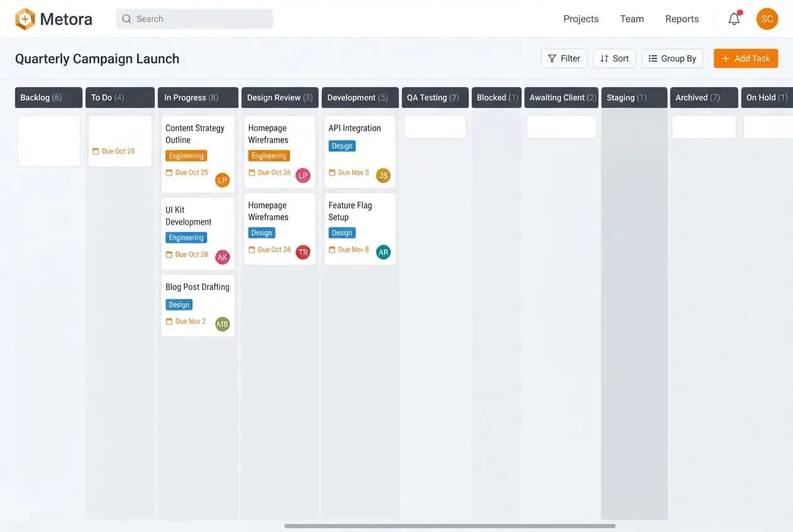This screenshot has height=532, width=793.
Task: Click calendar icon beside Due Oct 28
Action: pos(169,255)
